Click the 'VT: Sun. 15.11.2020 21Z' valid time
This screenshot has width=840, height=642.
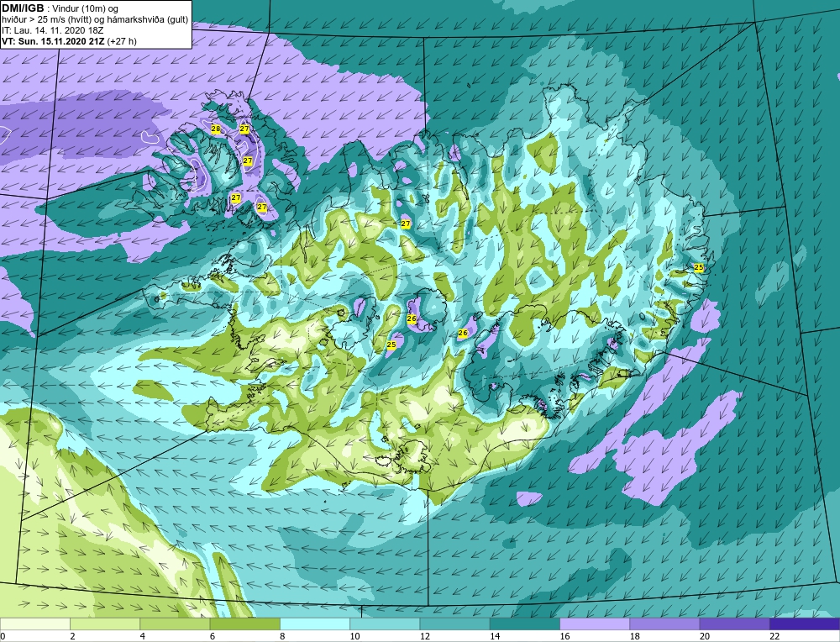pos(53,41)
